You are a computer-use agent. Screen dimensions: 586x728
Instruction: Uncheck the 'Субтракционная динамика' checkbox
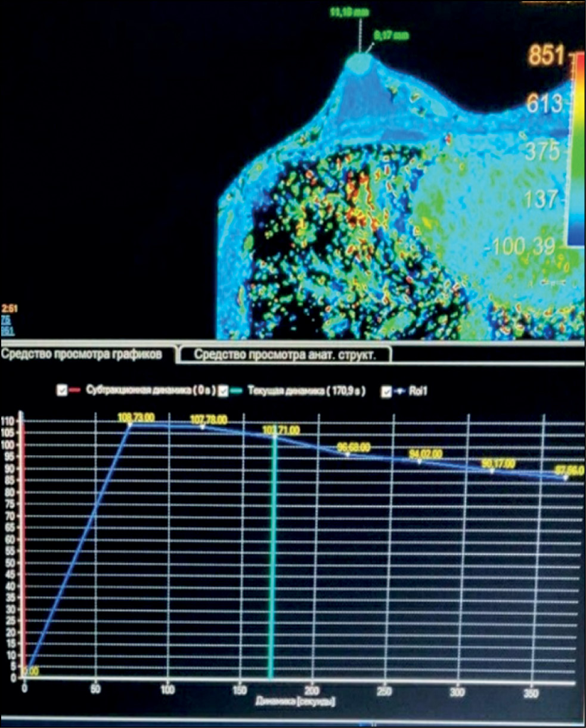(x=61, y=391)
